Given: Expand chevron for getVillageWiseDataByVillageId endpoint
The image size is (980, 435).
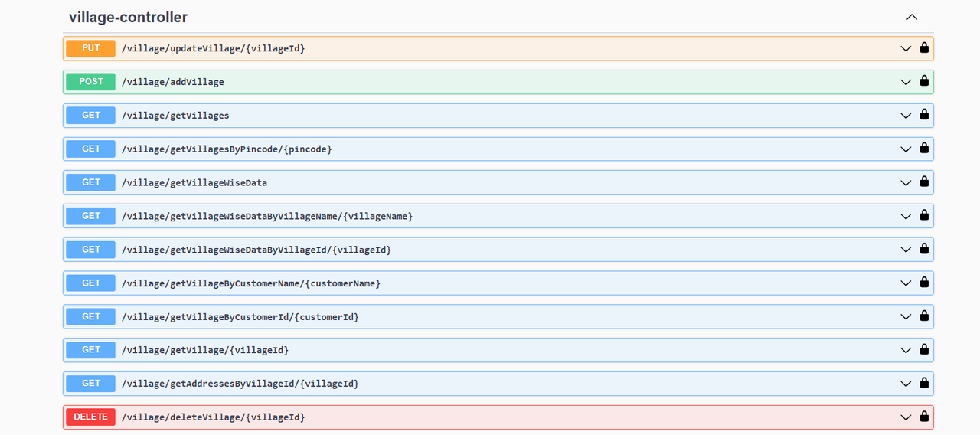Looking at the screenshot, I should (906, 250).
